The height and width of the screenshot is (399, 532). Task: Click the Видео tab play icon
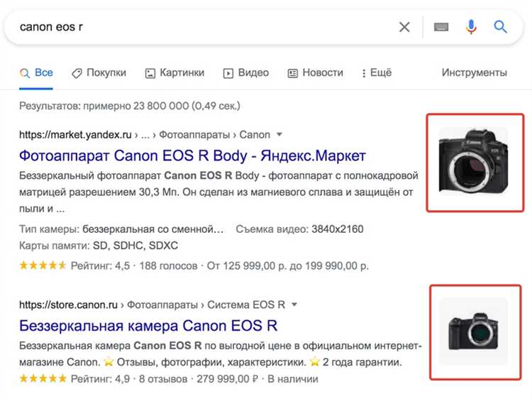tap(228, 73)
